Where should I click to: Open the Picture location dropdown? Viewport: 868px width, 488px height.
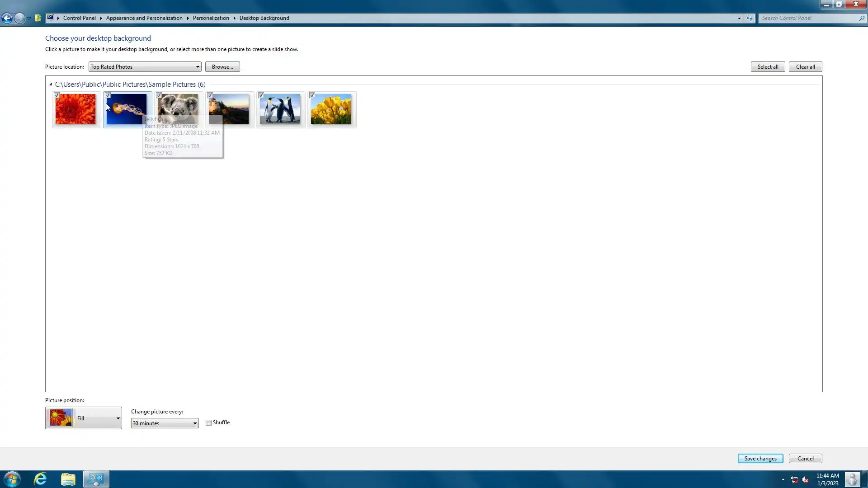145,67
